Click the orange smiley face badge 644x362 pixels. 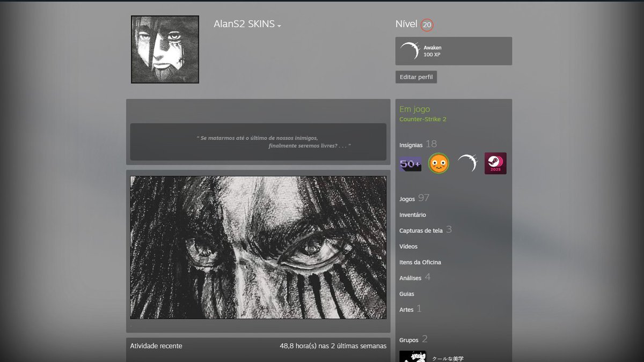pos(438,164)
